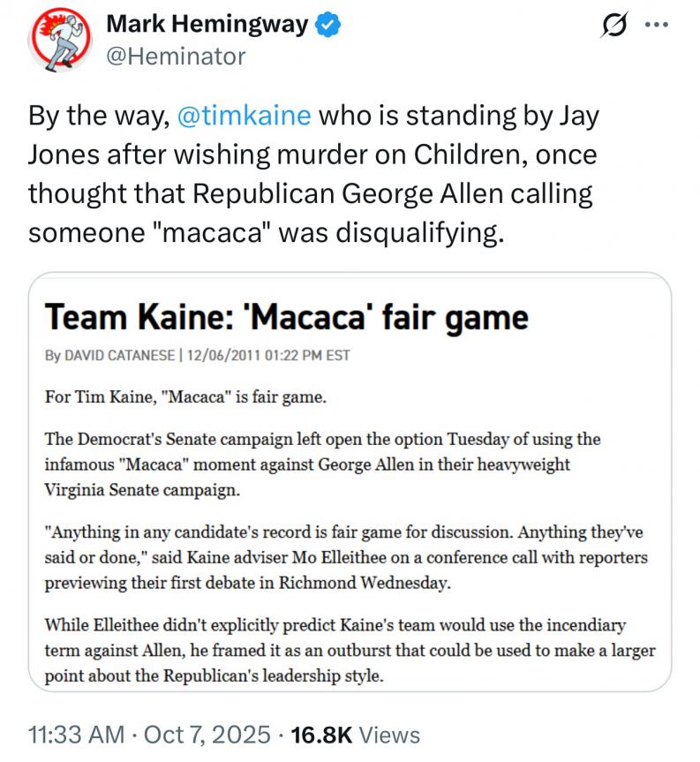This screenshot has height=762, width=700.
Task: Open the three-dot more options menu
Action: (656, 27)
